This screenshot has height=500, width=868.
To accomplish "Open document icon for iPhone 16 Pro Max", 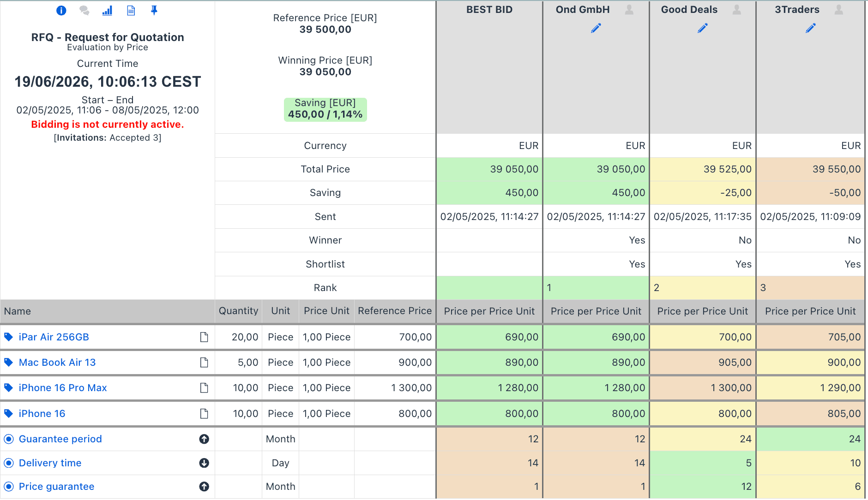I will [204, 388].
